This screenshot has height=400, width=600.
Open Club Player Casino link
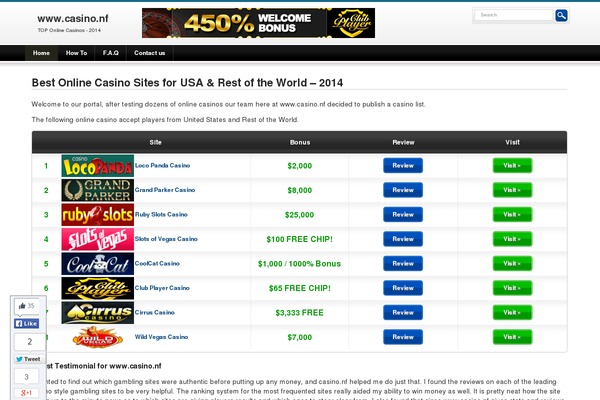pos(162,288)
